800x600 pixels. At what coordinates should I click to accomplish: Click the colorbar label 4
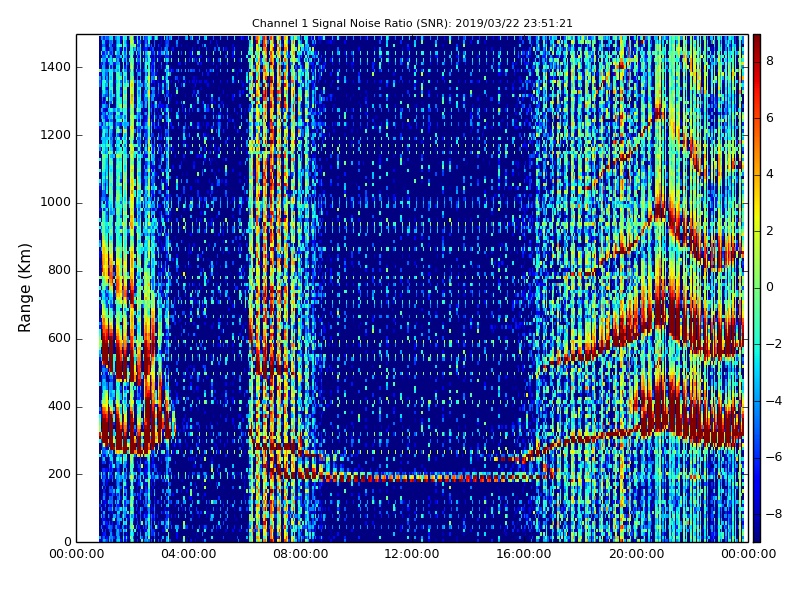point(770,174)
